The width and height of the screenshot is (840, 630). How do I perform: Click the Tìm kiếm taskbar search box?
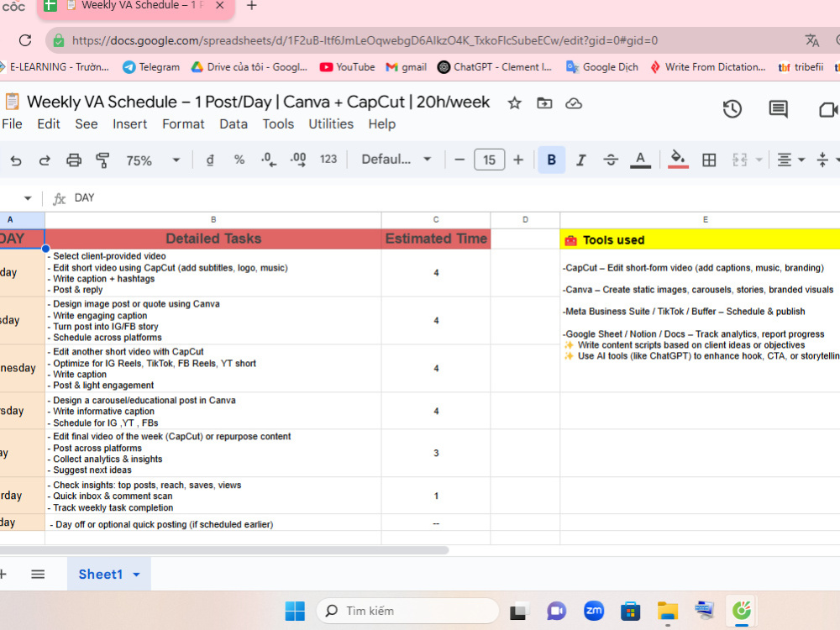[x=407, y=611]
